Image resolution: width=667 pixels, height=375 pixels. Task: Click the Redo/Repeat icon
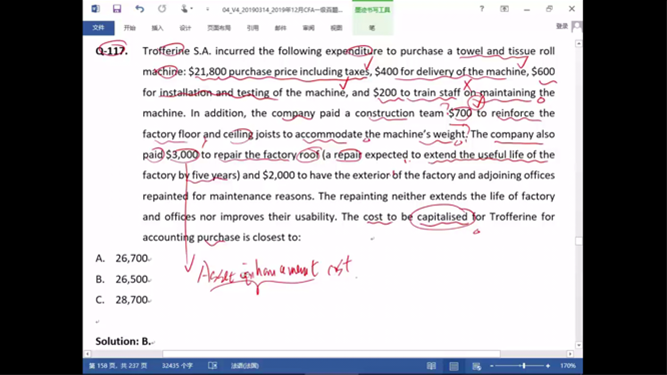point(162,9)
